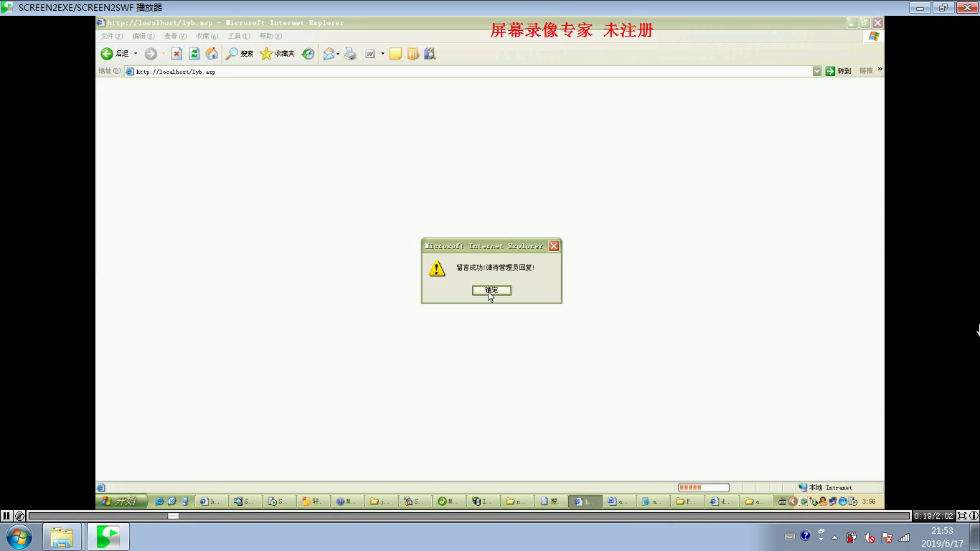Open Windows Explorer from the Windows 7 taskbar

[x=62, y=537]
